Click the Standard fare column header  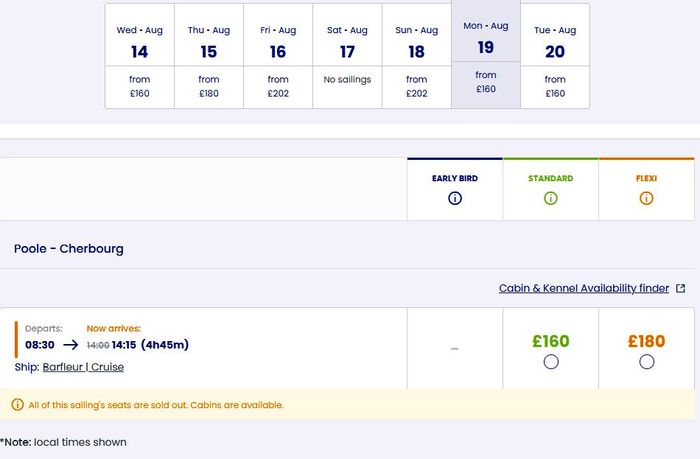click(x=551, y=178)
